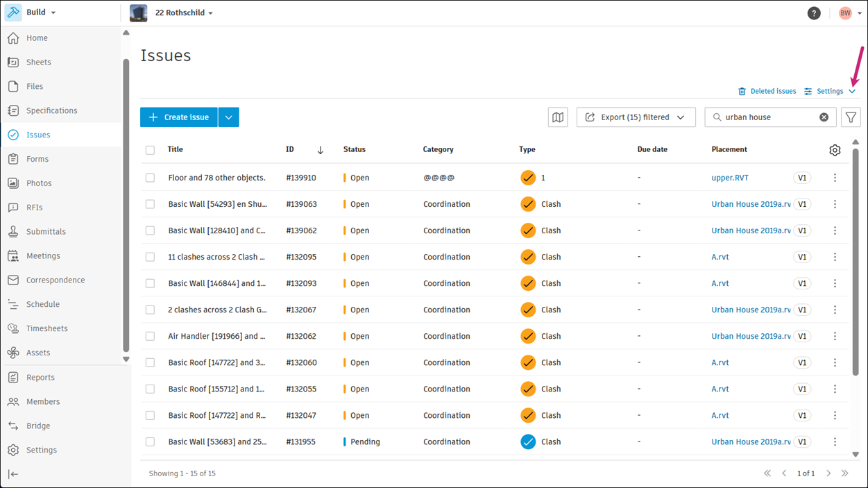The image size is (868, 488).
Task: Go to the last page arrow
Action: coord(845,473)
